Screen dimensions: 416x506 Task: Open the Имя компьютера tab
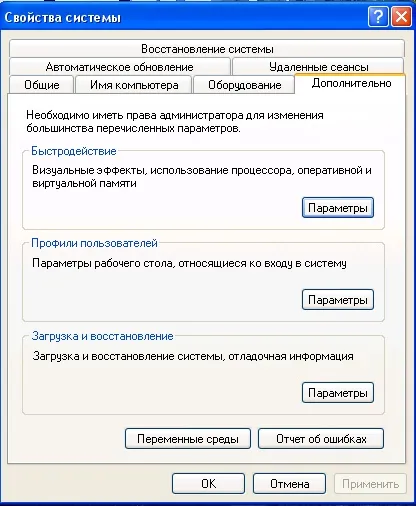click(x=134, y=85)
